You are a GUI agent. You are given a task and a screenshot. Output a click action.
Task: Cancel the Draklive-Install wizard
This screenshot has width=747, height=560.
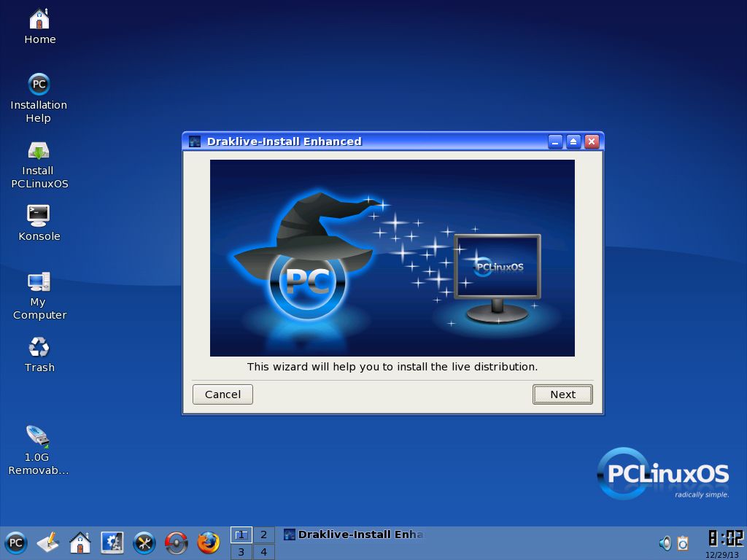[222, 394]
